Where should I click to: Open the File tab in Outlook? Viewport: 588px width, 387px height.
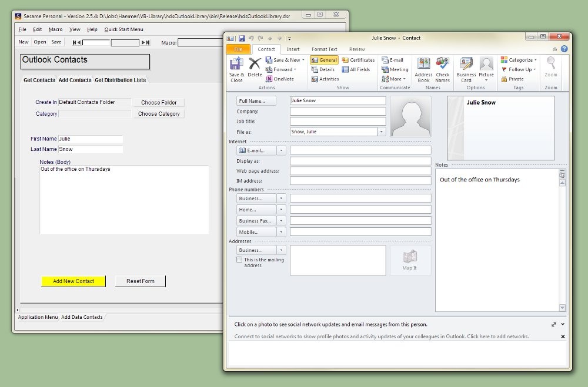(238, 49)
